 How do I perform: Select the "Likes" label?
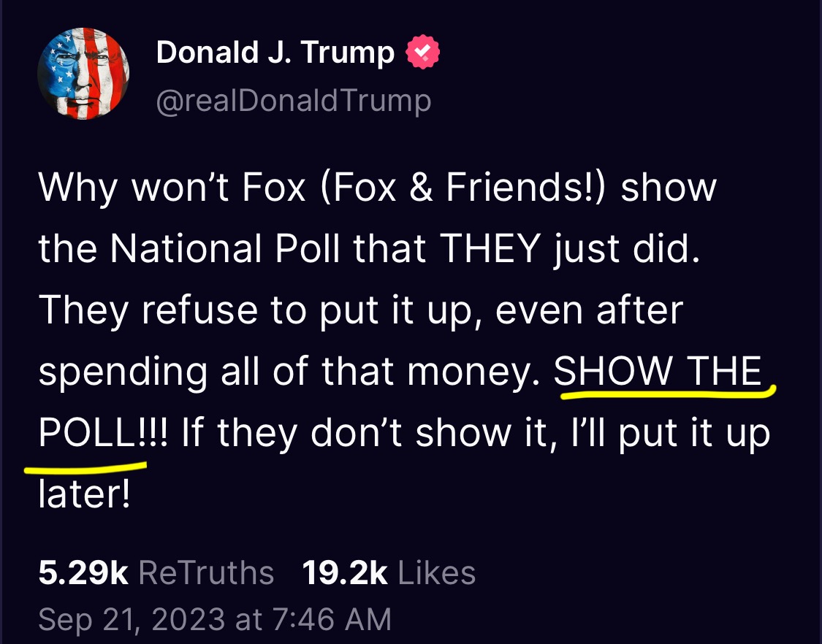(x=437, y=573)
